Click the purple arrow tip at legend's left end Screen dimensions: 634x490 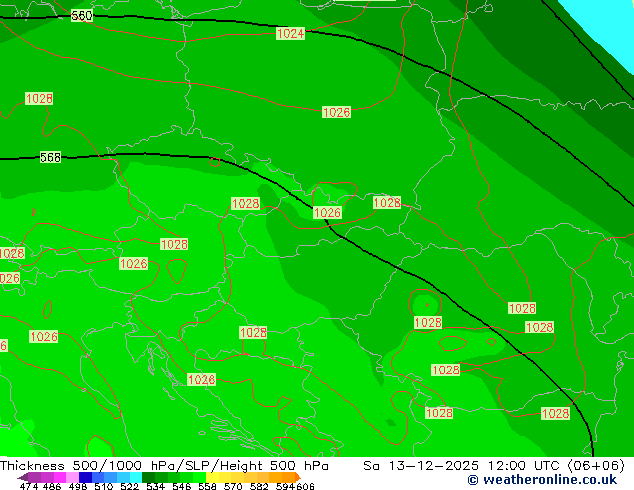(22, 477)
